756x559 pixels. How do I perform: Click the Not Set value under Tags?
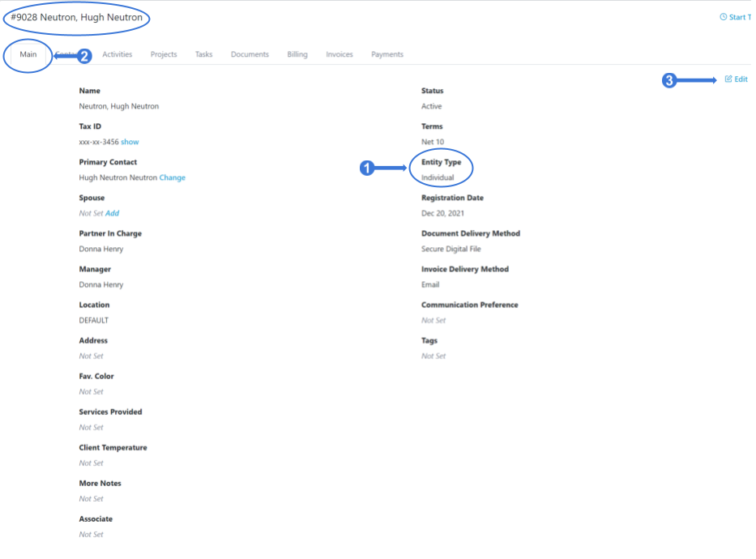434,356
